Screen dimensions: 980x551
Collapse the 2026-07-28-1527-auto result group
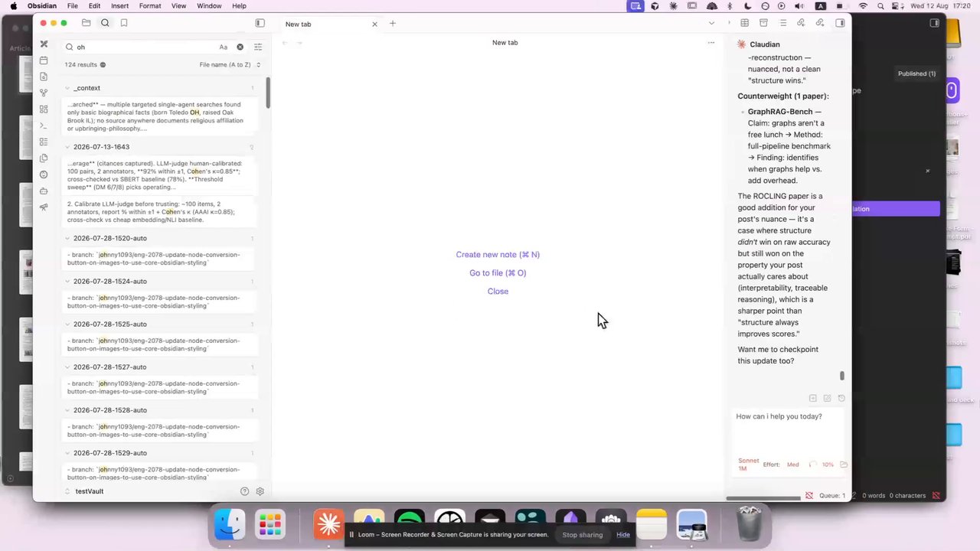click(67, 367)
